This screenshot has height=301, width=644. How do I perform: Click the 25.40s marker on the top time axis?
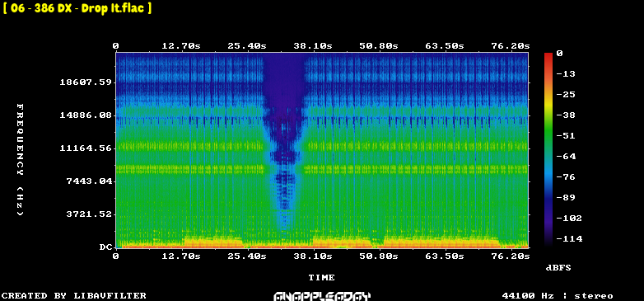click(x=247, y=45)
